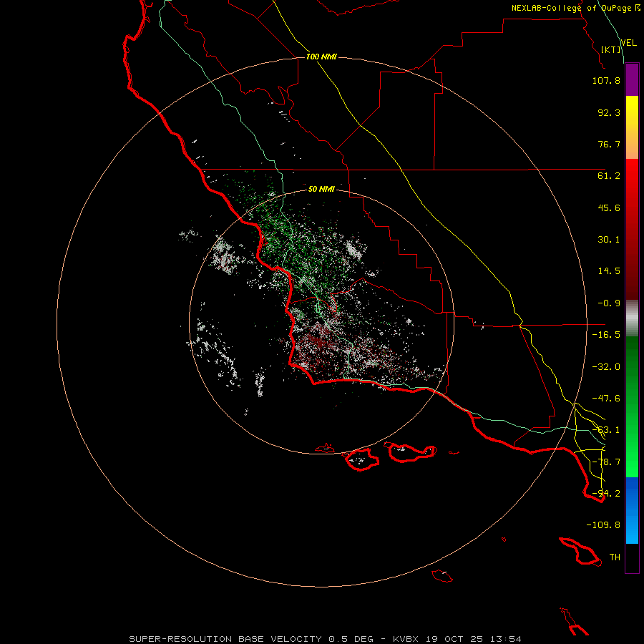Click the 76.7 velocity scale value
This screenshot has height=644, width=644.
pos(609,144)
